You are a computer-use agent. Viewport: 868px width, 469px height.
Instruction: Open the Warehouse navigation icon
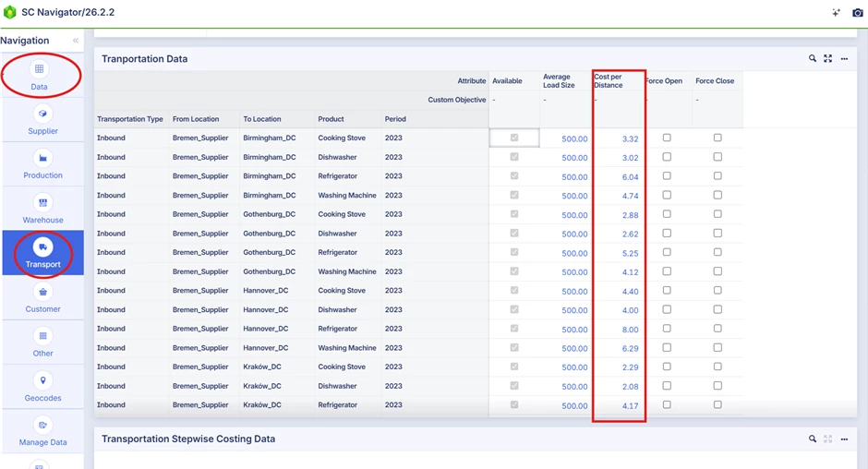[42, 203]
